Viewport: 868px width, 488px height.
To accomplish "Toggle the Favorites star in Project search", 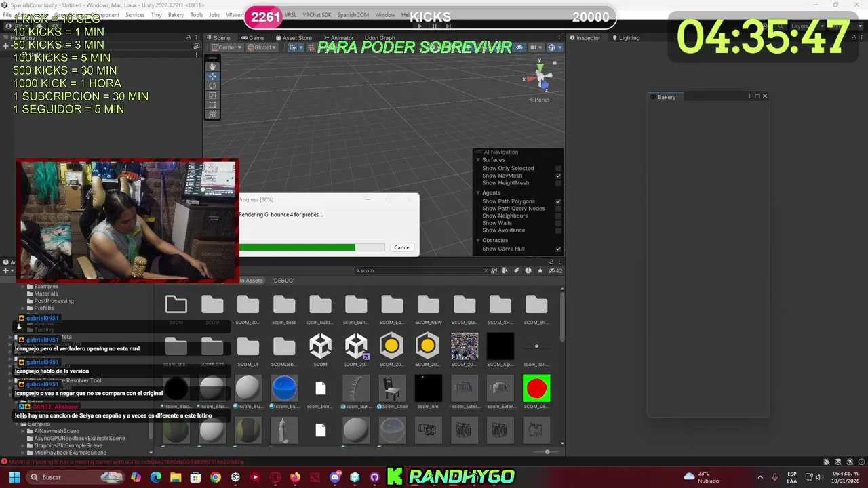I will point(540,270).
